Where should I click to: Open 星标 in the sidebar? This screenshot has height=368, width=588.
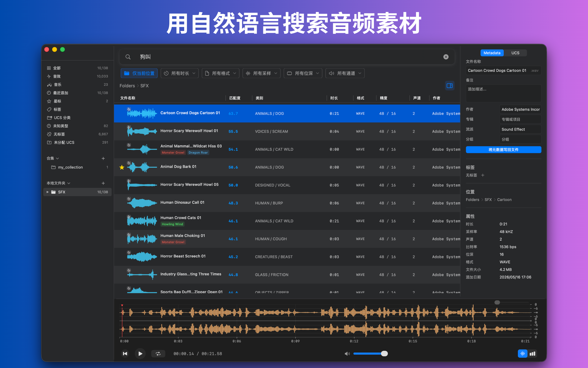[x=77, y=101]
